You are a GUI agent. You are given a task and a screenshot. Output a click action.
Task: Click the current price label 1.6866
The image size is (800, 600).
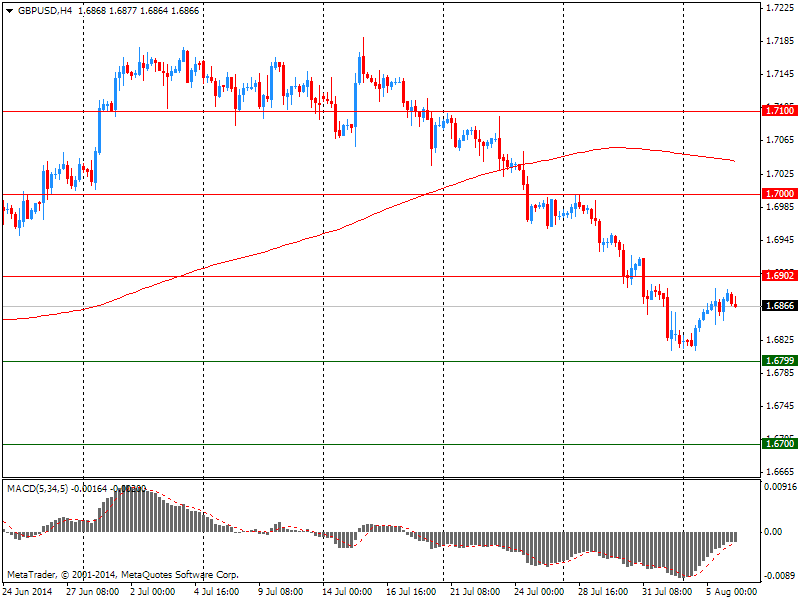pyautogui.click(x=779, y=306)
